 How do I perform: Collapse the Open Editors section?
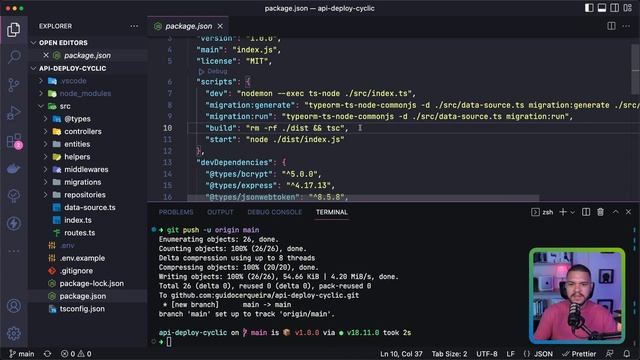point(63,43)
